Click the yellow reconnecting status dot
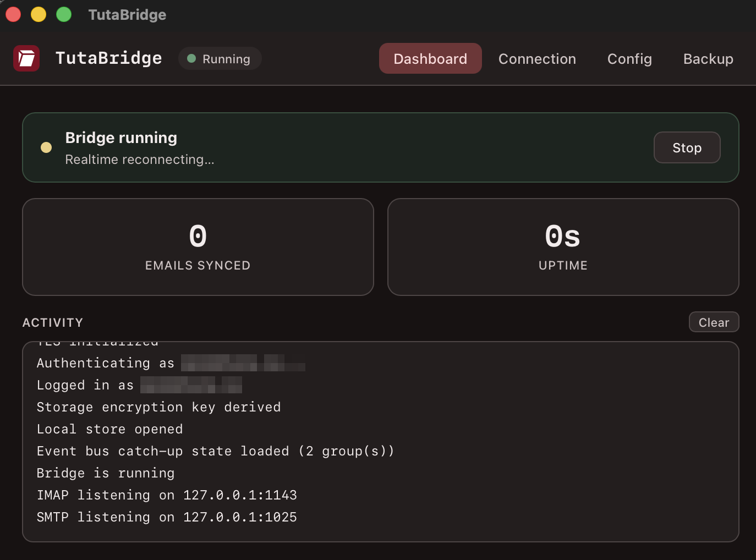Screen dimensions: 756x560 click(46, 147)
